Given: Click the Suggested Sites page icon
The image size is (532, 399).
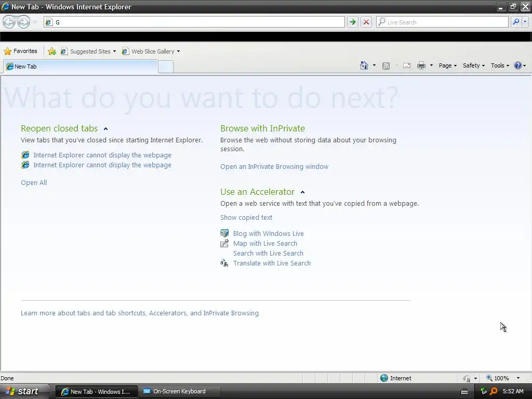Looking at the screenshot, I should pyautogui.click(x=64, y=51).
